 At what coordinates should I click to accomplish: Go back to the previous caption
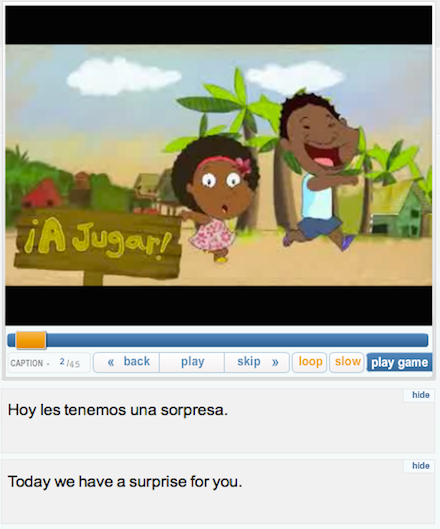(127, 362)
